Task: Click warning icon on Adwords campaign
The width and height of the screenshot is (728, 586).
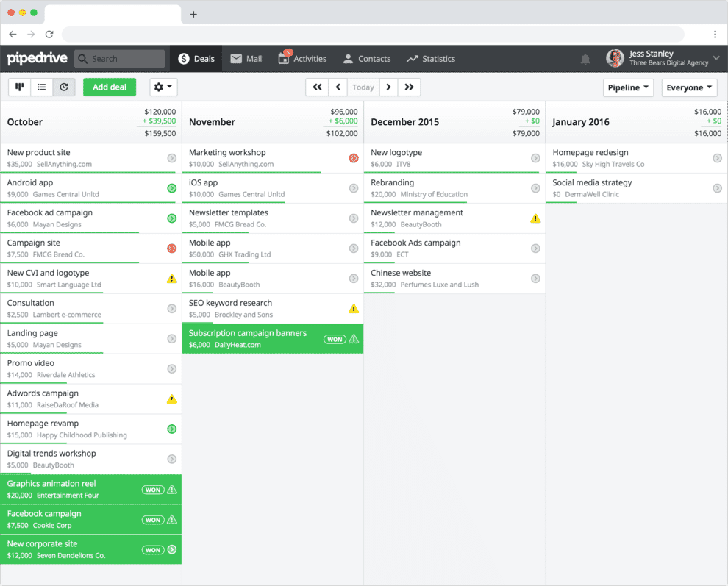Action: [x=172, y=399]
